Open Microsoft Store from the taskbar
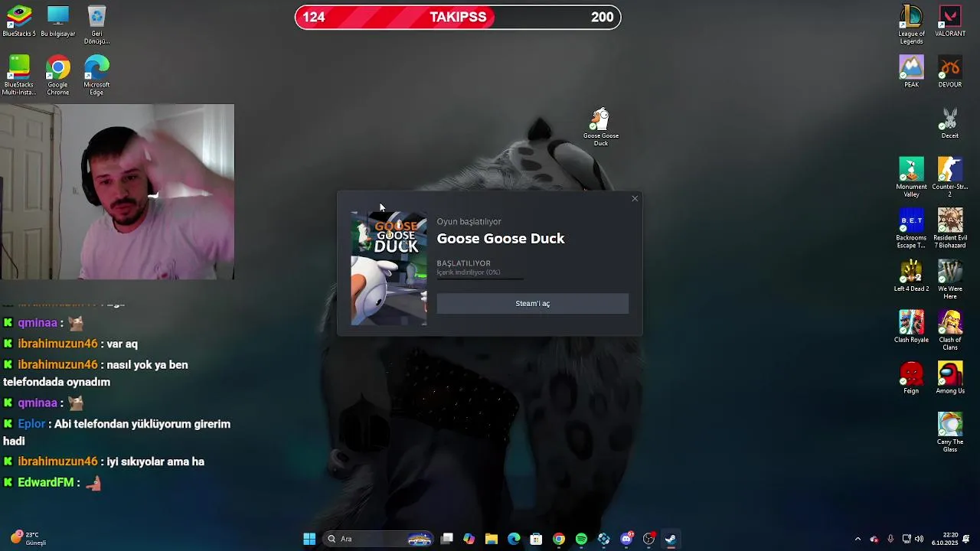 point(536,539)
